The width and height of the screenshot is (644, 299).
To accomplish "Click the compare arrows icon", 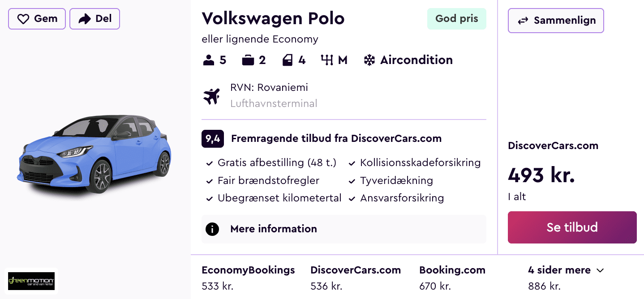I will pyautogui.click(x=523, y=21).
